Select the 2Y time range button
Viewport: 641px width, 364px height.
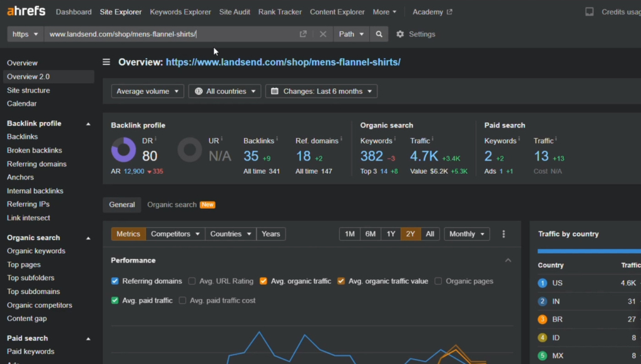[x=411, y=233]
